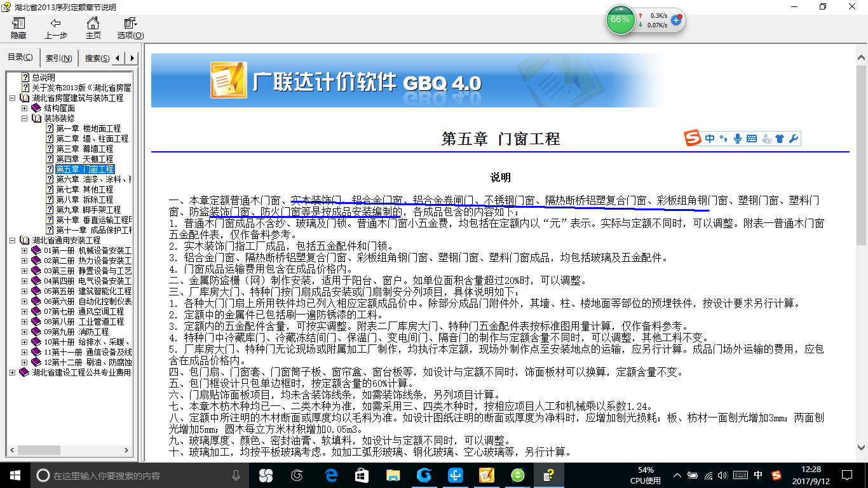Viewport: 868px width, 488px height.
Task: Click blue plus icon on speed widget
Action: (676, 20)
